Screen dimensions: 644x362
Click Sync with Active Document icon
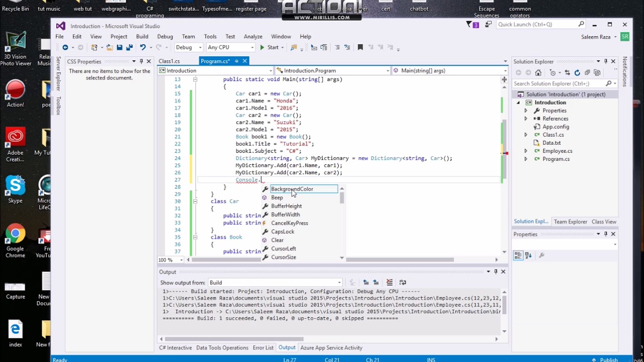(567, 73)
